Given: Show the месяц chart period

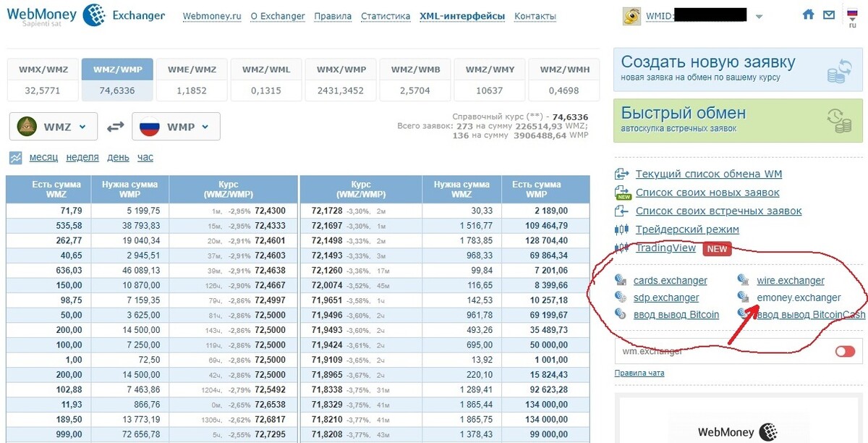Looking at the screenshot, I should pyautogui.click(x=44, y=157).
